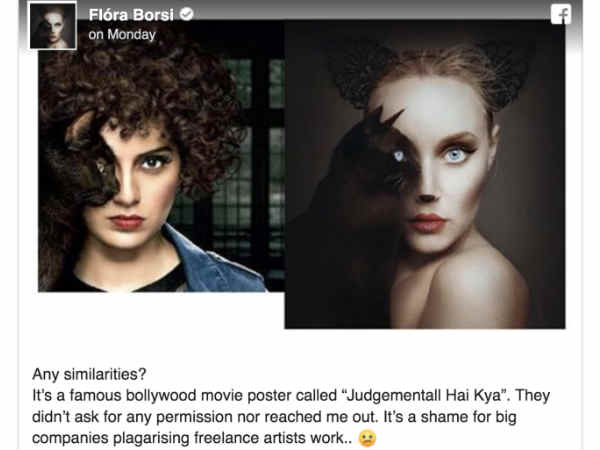Click the woman's blue eye in right artwork
This screenshot has height=450, width=600.
click(455, 155)
